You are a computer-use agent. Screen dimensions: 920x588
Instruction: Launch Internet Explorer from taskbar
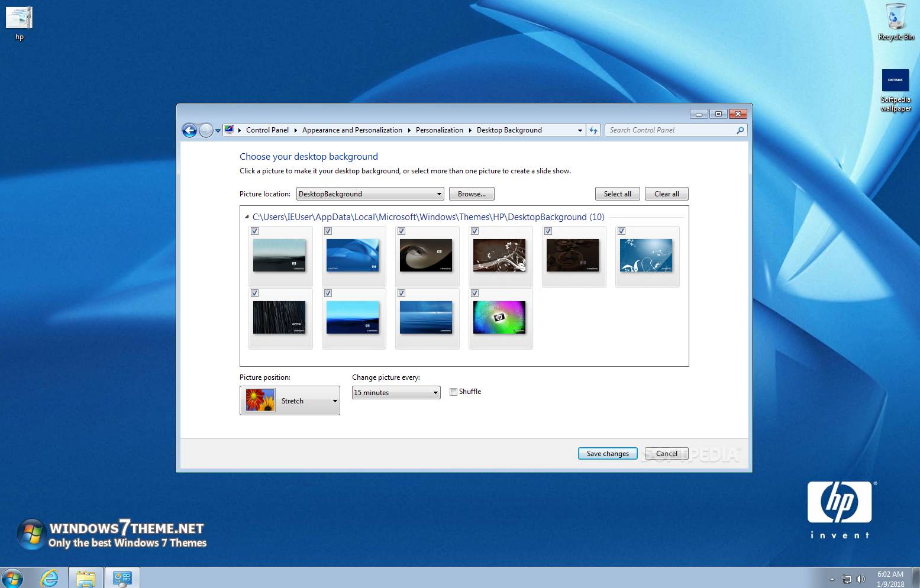click(x=50, y=578)
